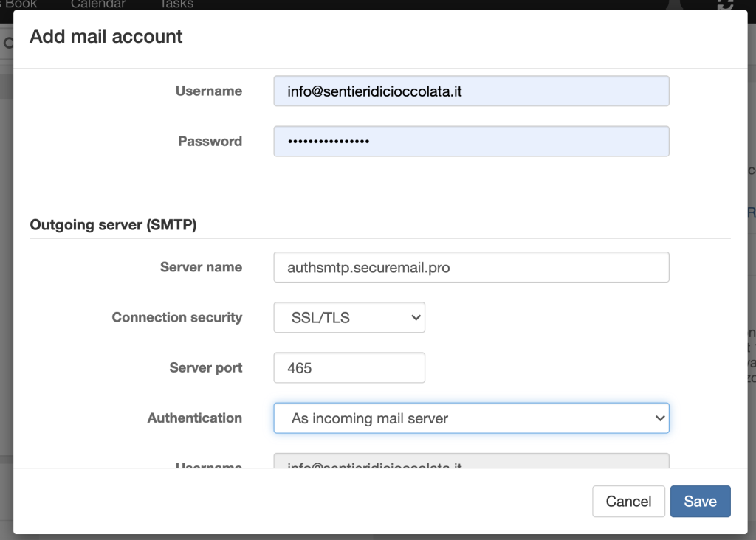756x540 pixels.
Task: Click the greyed-out SMTP username field
Action: click(x=470, y=463)
